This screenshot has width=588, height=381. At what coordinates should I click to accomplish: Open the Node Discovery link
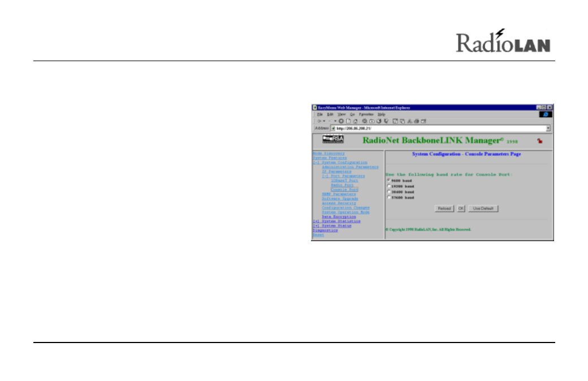point(328,153)
